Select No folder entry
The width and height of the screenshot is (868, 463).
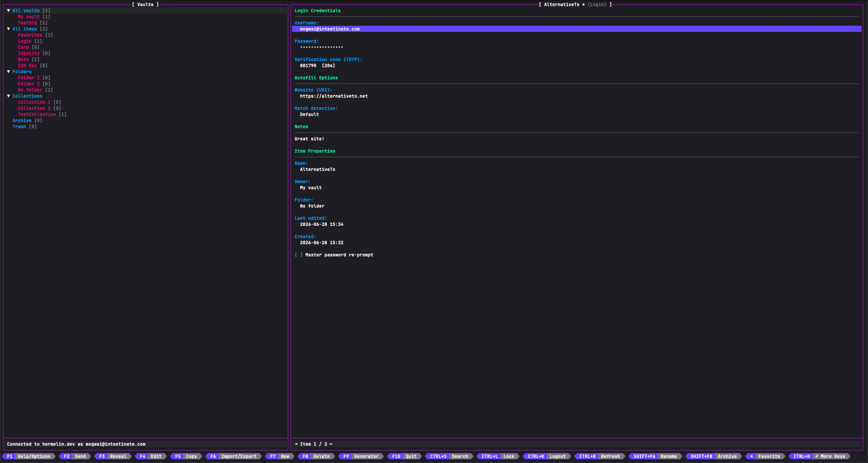(30, 90)
